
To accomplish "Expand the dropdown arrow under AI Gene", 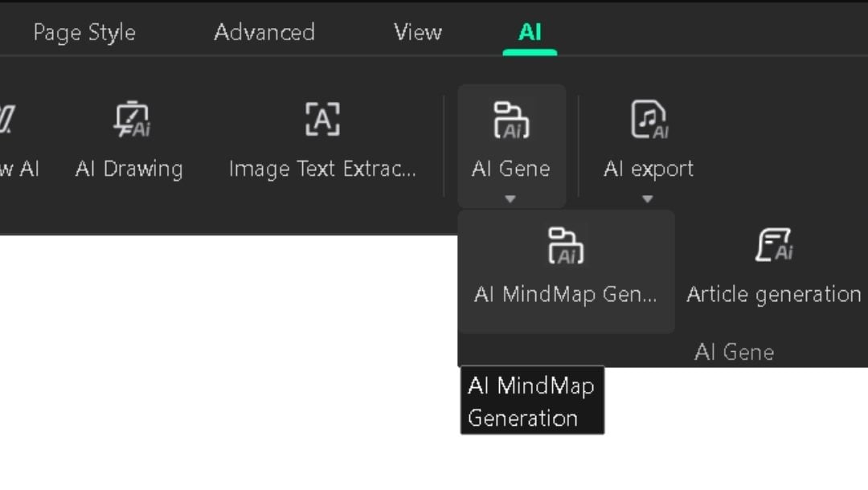I will pyautogui.click(x=511, y=197).
